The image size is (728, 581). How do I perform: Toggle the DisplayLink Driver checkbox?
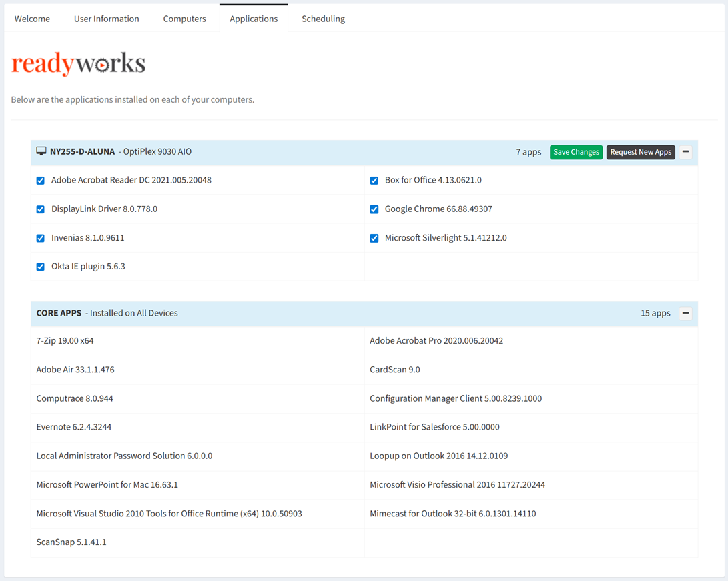click(41, 209)
